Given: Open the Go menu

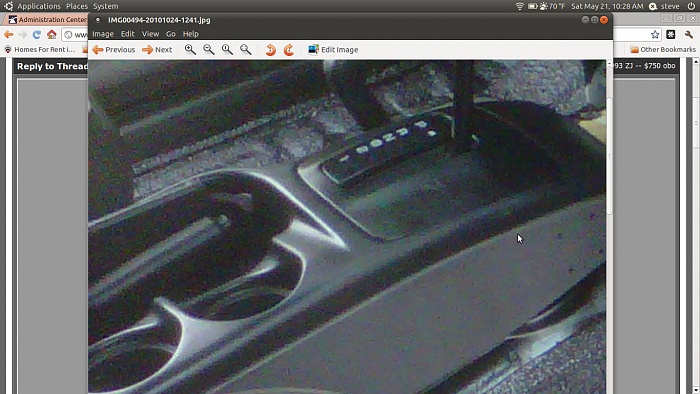Looking at the screenshot, I should tap(171, 34).
